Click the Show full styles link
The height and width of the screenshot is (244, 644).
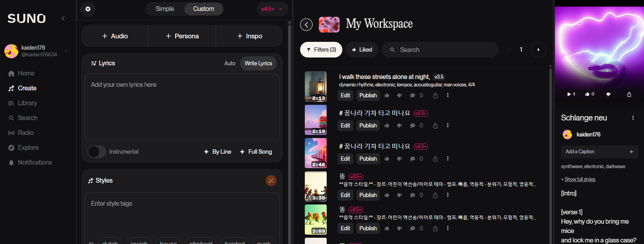click(580, 179)
